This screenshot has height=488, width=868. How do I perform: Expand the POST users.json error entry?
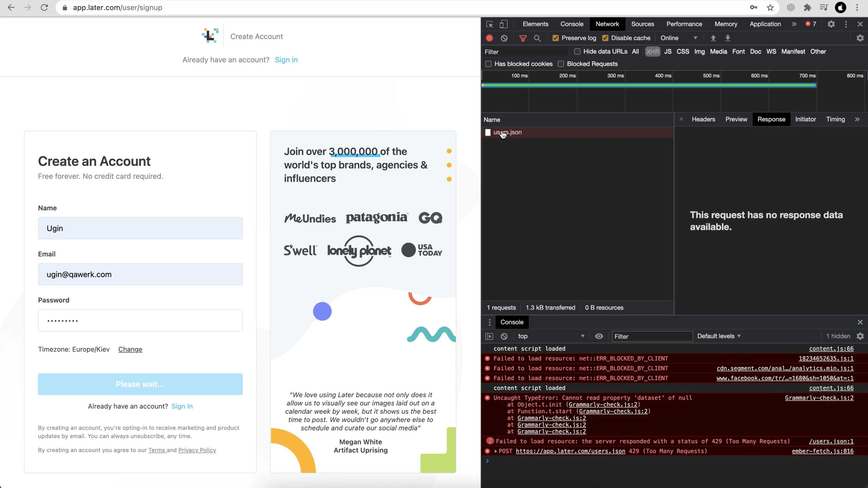pos(495,451)
